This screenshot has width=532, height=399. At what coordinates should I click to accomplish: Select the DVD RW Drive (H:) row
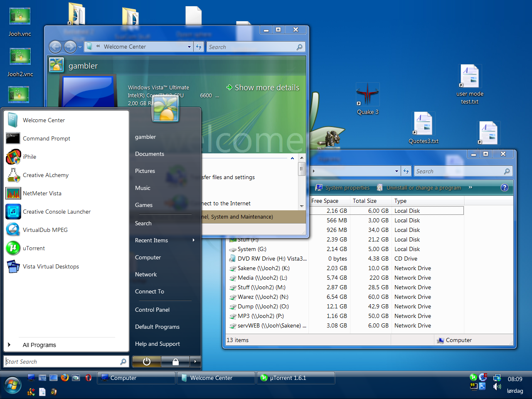(x=345, y=259)
